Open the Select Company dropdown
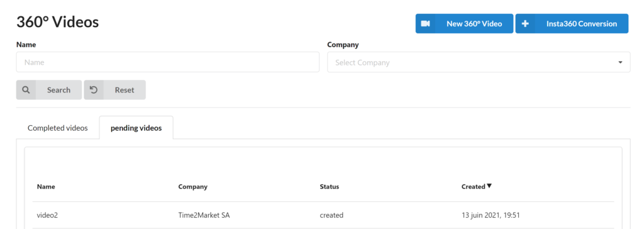 point(479,62)
